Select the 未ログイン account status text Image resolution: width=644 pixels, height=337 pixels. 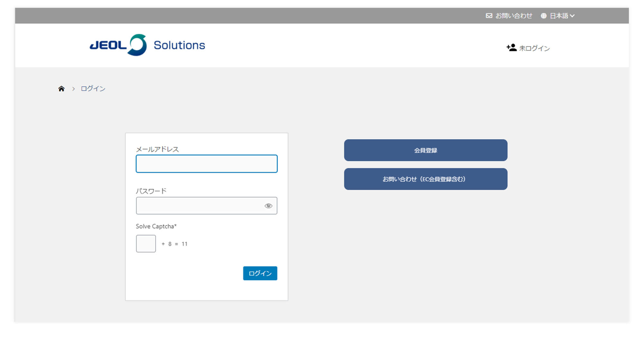tap(534, 48)
